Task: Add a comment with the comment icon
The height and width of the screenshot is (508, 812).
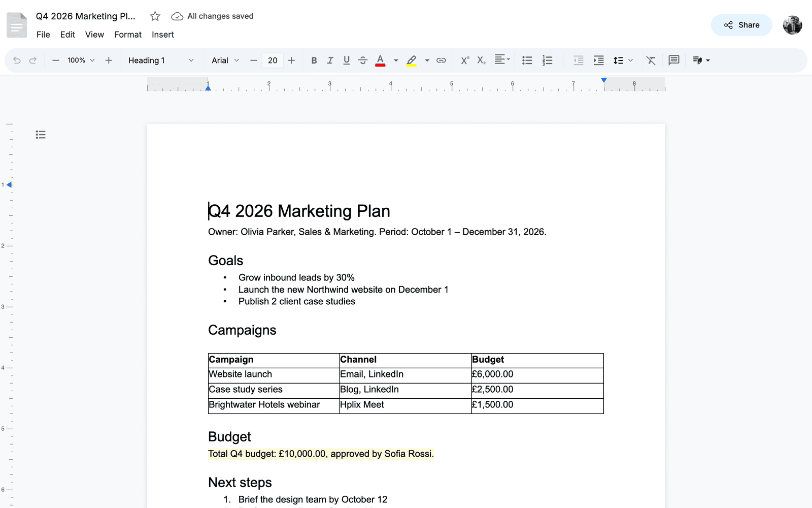Action: (674, 60)
